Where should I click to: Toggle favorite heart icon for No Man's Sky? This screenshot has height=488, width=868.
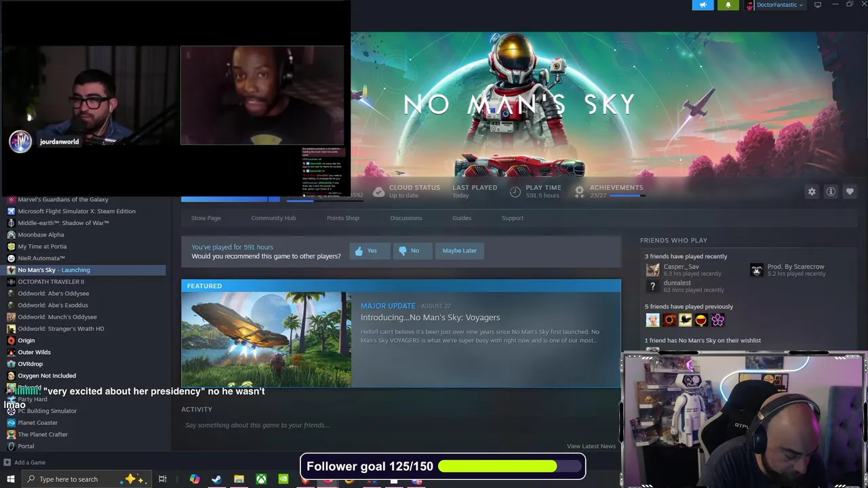[x=850, y=192]
